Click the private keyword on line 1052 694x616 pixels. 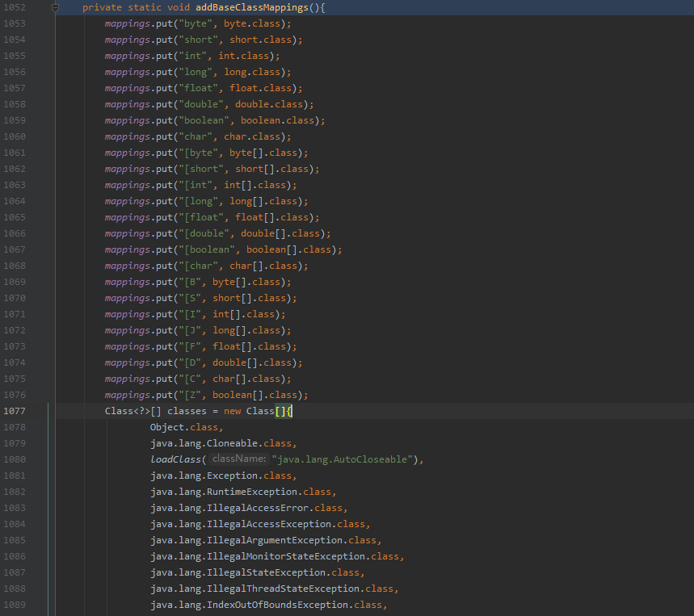click(x=102, y=7)
